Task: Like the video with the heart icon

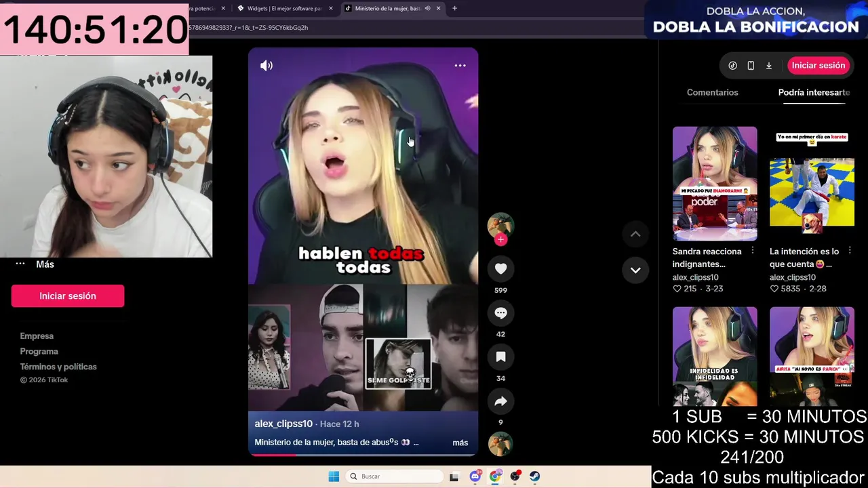Action: 500,269
